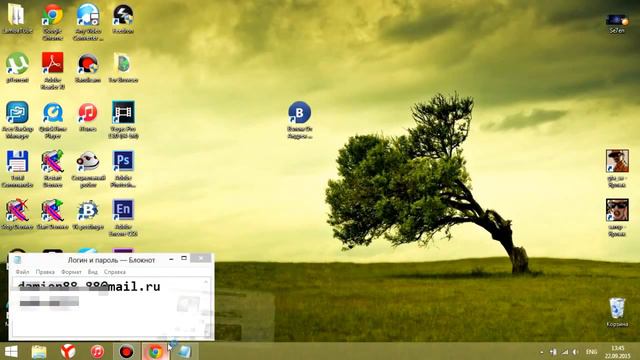Image resolution: width=640 pixels, height=360 pixels.
Task: Open Adobe Photoshop desktop shortcut
Action: click(123, 168)
